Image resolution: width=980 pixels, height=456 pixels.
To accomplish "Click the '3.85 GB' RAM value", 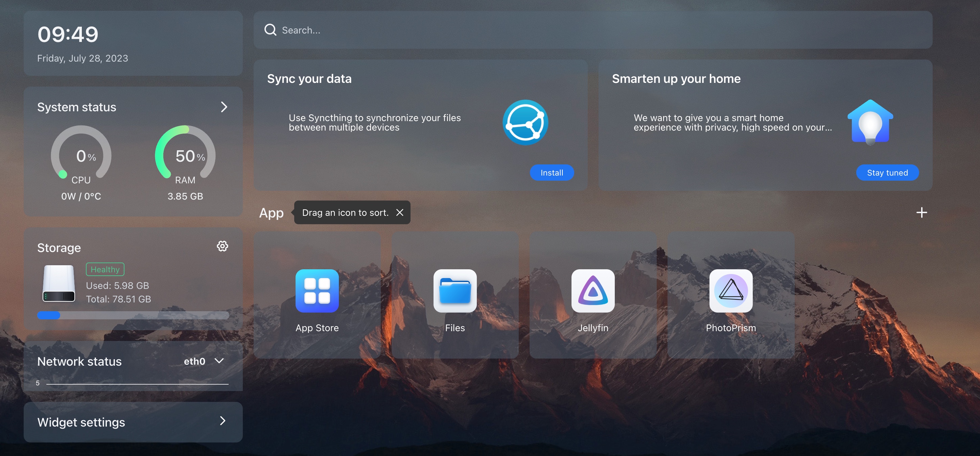I will pos(185,197).
